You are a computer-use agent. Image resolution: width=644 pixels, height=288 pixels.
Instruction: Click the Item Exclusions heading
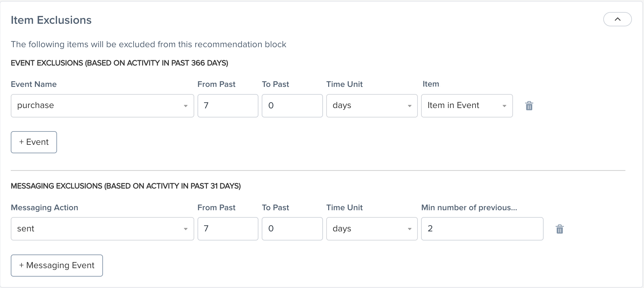pos(51,20)
